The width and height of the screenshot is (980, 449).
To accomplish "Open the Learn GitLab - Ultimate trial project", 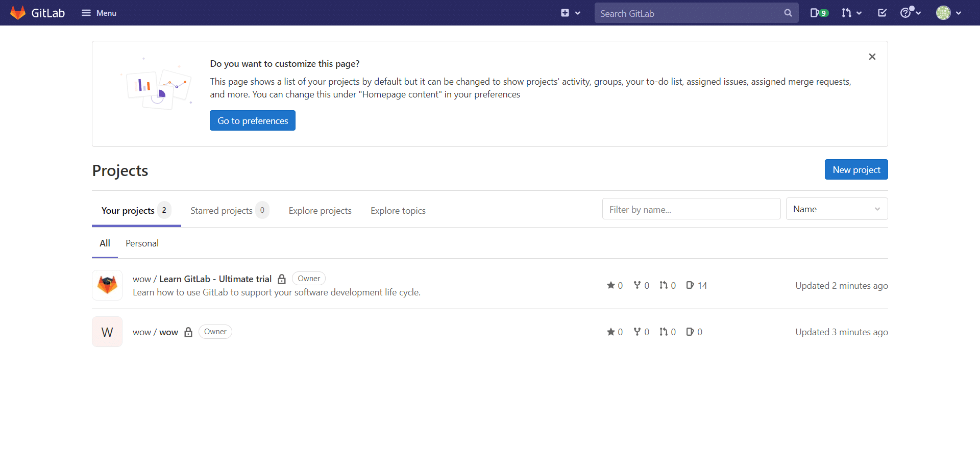I will click(x=202, y=279).
